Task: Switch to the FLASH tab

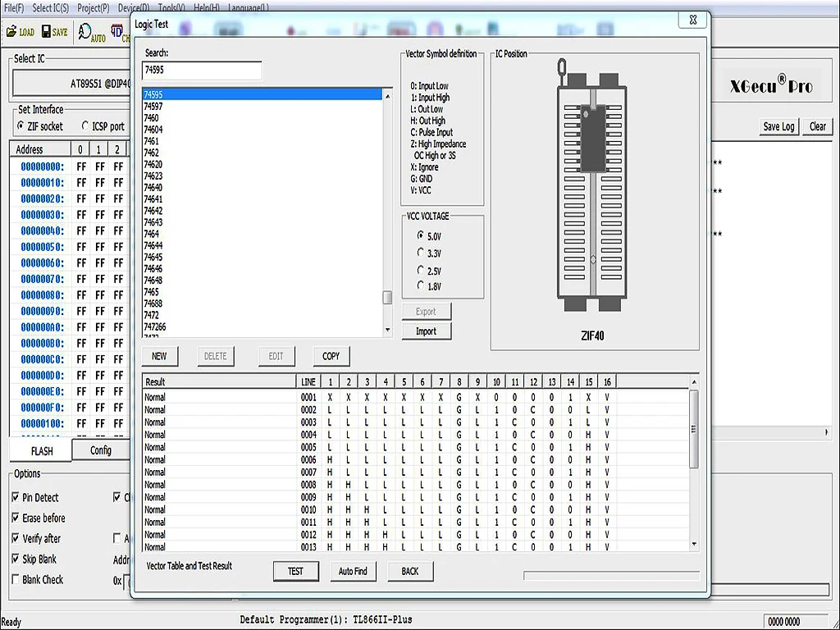Action: tap(41, 450)
